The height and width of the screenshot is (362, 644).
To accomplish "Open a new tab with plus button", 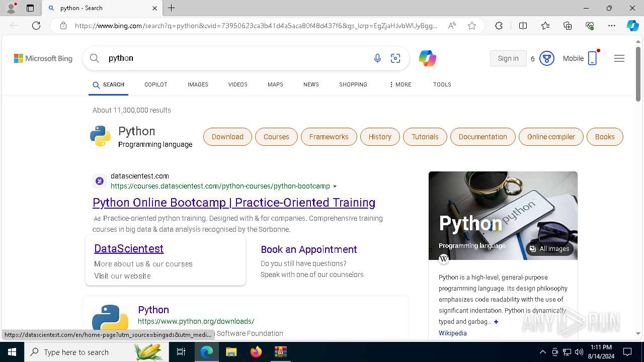I will [172, 8].
